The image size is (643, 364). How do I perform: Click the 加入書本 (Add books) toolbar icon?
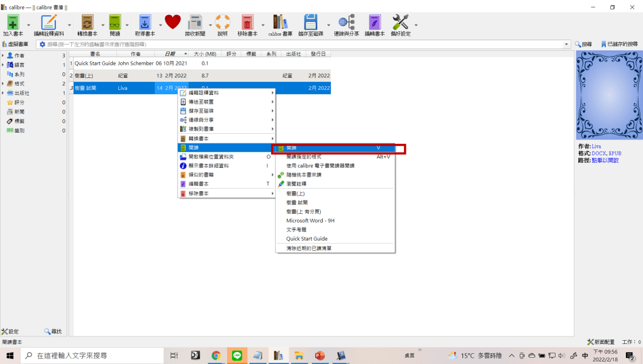pos(12,23)
